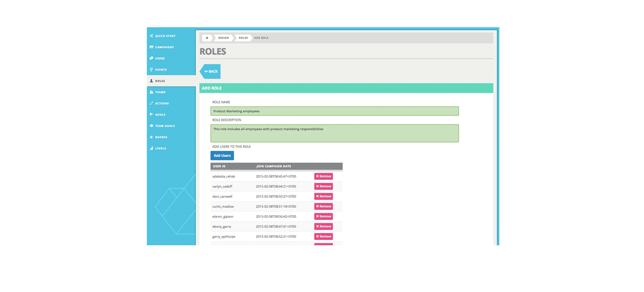Open Actions via its arrows icon
The image size is (644, 292).
(x=152, y=104)
